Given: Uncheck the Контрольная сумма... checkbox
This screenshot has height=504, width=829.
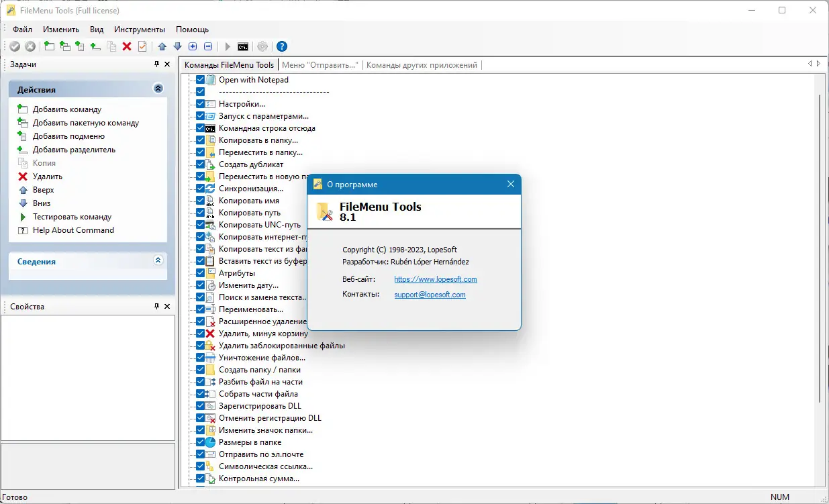Looking at the screenshot, I should [200, 478].
